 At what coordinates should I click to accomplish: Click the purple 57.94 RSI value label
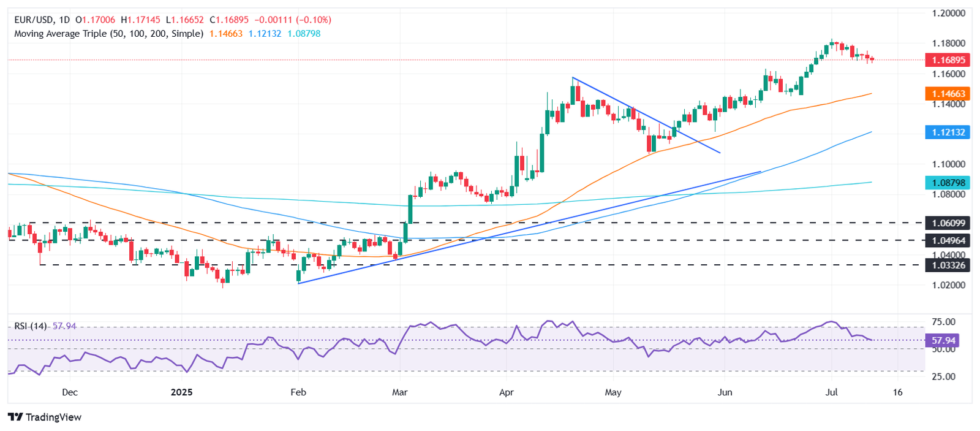click(x=943, y=340)
